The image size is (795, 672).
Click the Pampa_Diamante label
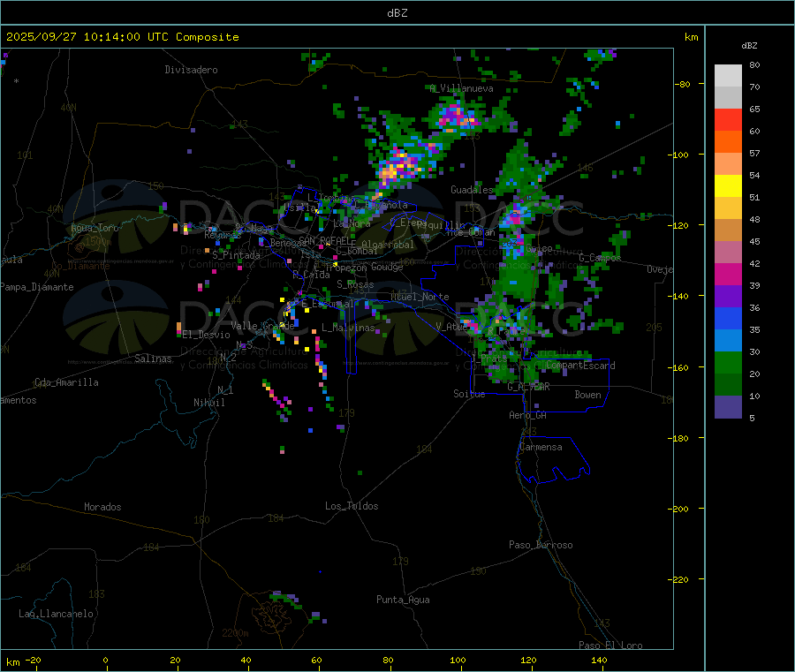pos(36,287)
